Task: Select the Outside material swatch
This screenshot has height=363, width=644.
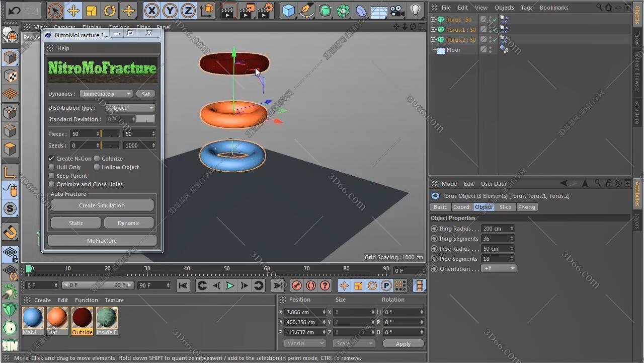Action: tap(82, 318)
